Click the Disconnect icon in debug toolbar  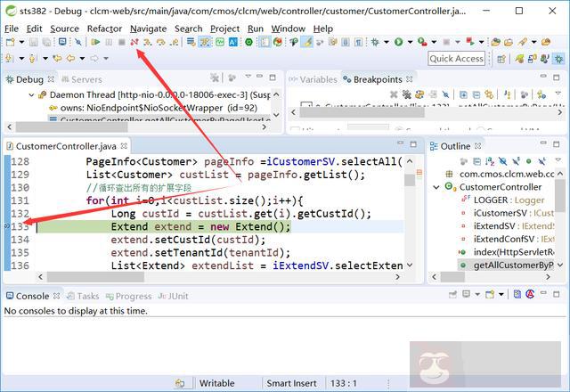click(134, 42)
